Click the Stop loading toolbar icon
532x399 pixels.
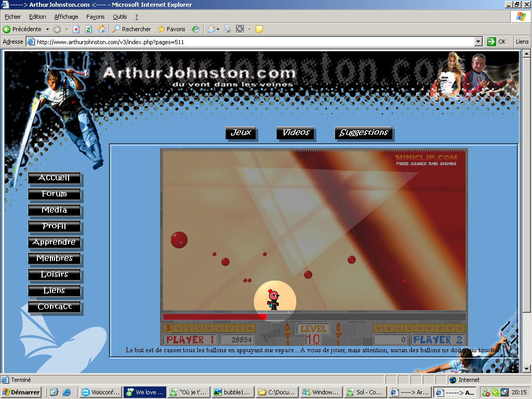(76, 29)
